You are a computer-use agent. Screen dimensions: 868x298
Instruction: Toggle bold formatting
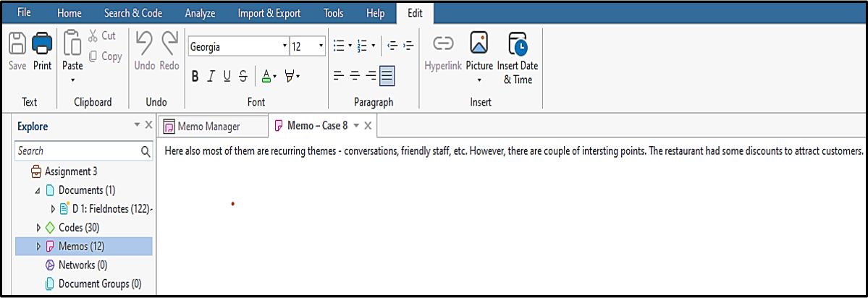click(195, 76)
